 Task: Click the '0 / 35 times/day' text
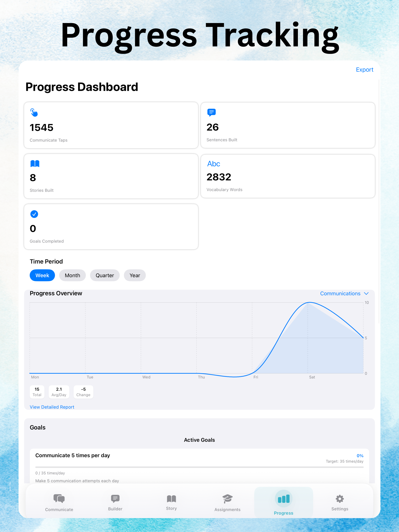50,473
